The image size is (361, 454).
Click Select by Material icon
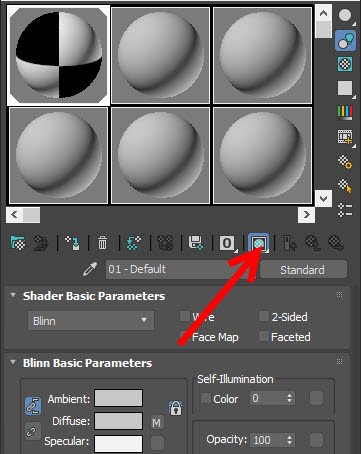point(345,185)
